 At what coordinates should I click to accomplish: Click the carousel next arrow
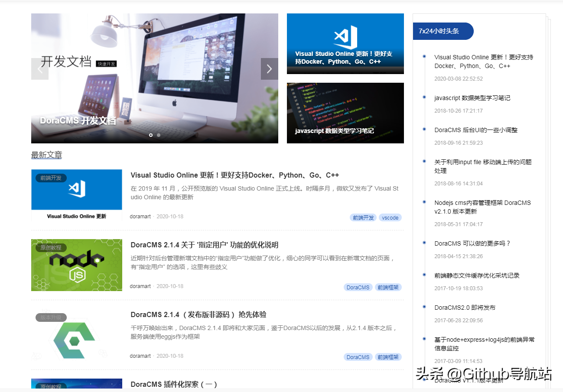269,69
